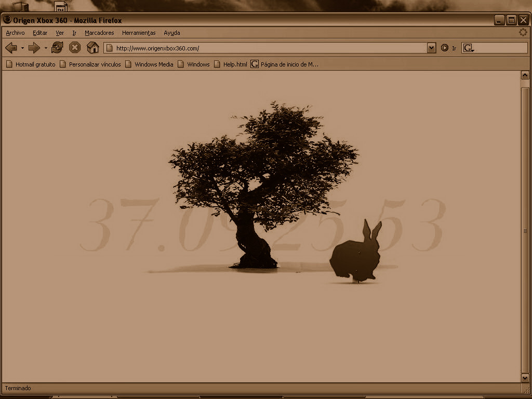Open the Windows Media bookmark
532x399 pixels.
point(149,64)
